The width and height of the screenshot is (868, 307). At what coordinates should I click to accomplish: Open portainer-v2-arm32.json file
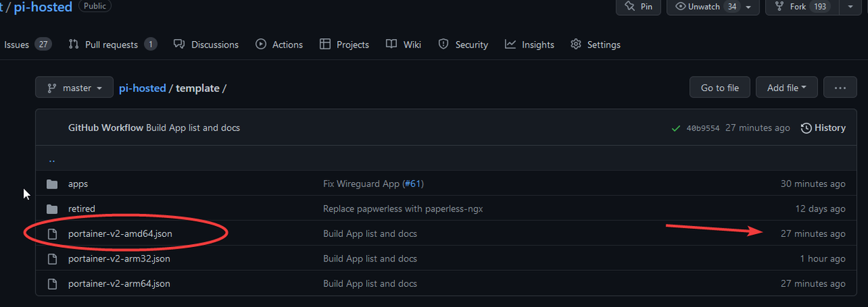[119, 259]
